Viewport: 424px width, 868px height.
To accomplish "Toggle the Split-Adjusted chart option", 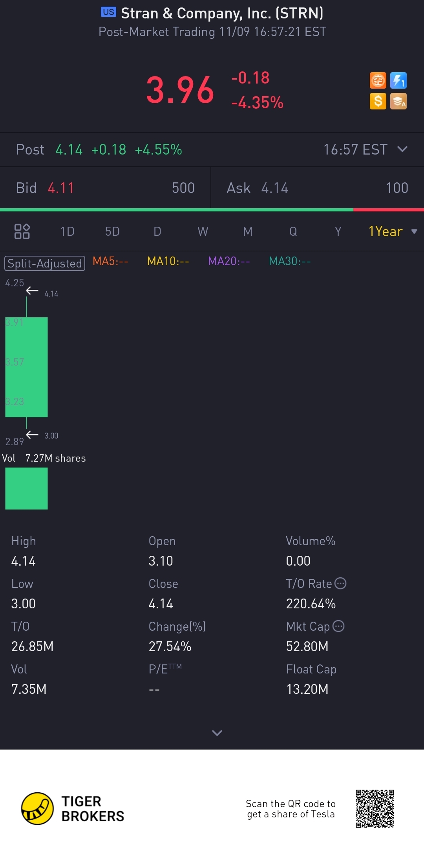I will [x=45, y=263].
